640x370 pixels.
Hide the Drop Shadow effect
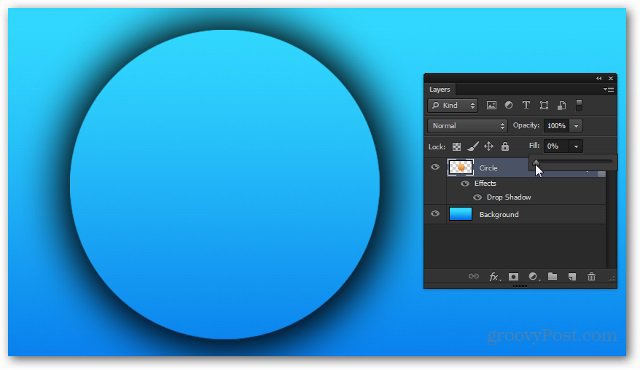click(x=477, y=197)
